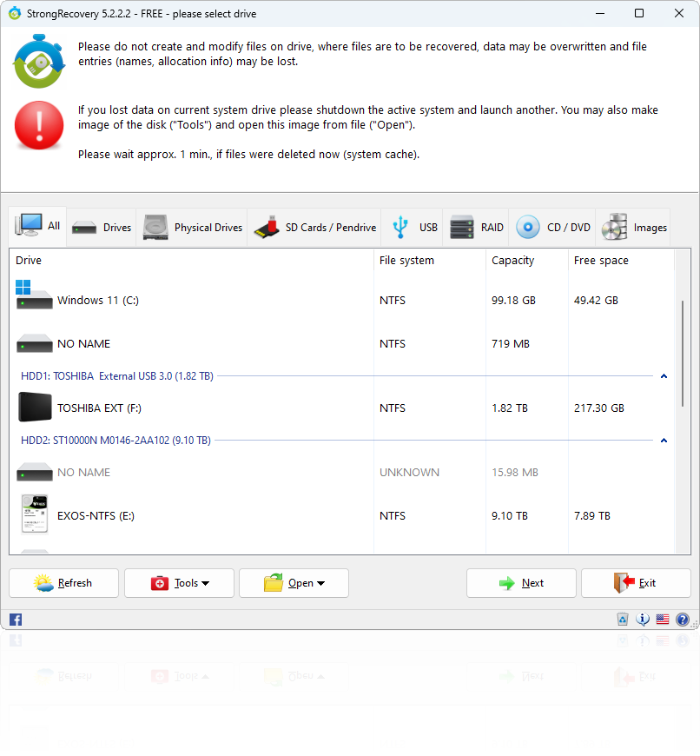Click the TOSHIBA EXT (F:) drive icon
Screen dimensions: 700x756
pyautogui.click(x=35, y=408)
